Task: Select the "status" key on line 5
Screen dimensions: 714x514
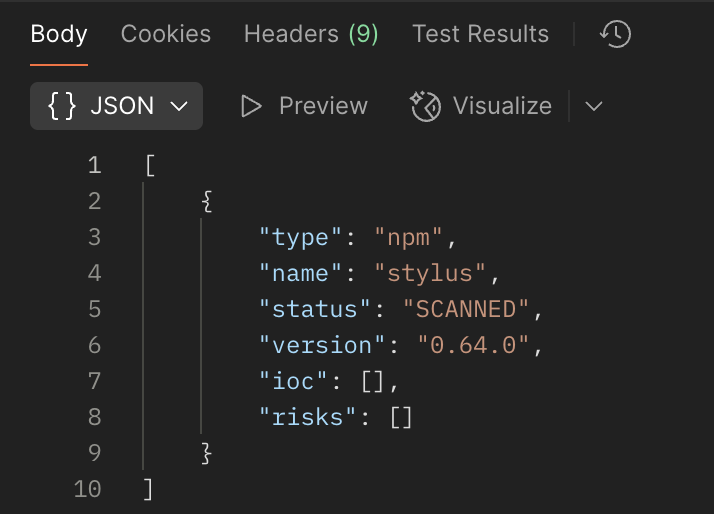Action: pyautogui.click(x=314, y=309)
